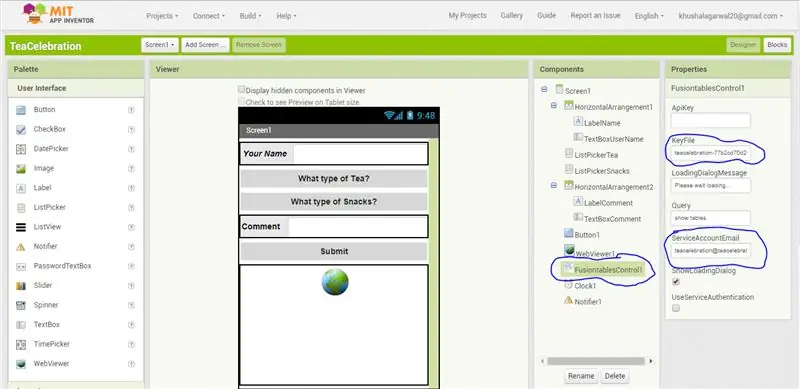The height and width of the screenshot is (389, 800).
Task: Open the Guide link
Action: (546, 16)
